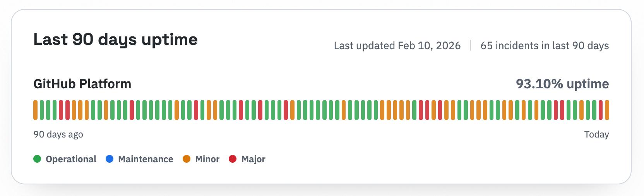Click the "90 days ago" label

click(x=58, y=134)
